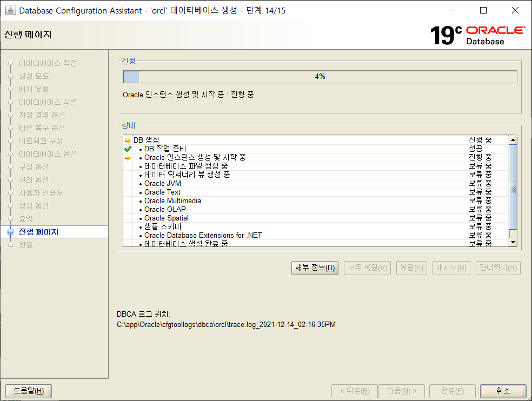This screenshot has width=532, height=401.
Task: Select the Oracle Spatial row
Action: click(x=316, y=218)
